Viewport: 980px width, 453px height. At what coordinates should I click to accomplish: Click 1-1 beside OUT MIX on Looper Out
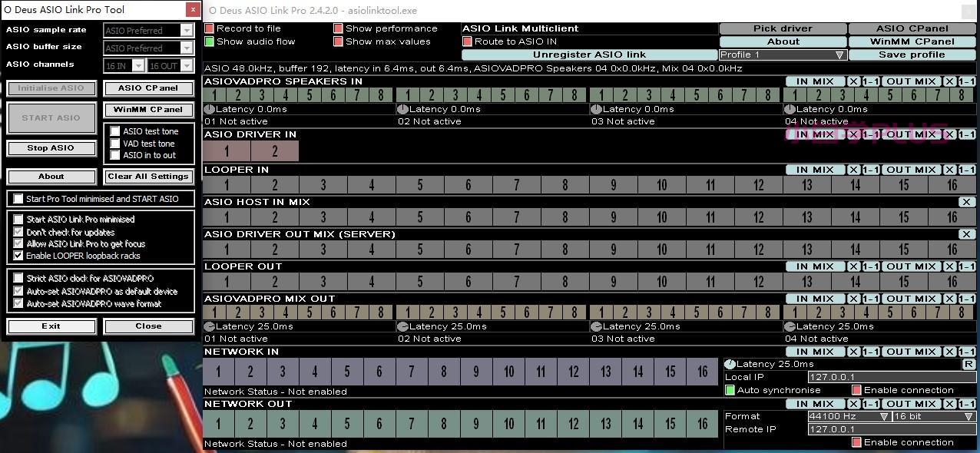pyautogui.click(x=966, y=266)
